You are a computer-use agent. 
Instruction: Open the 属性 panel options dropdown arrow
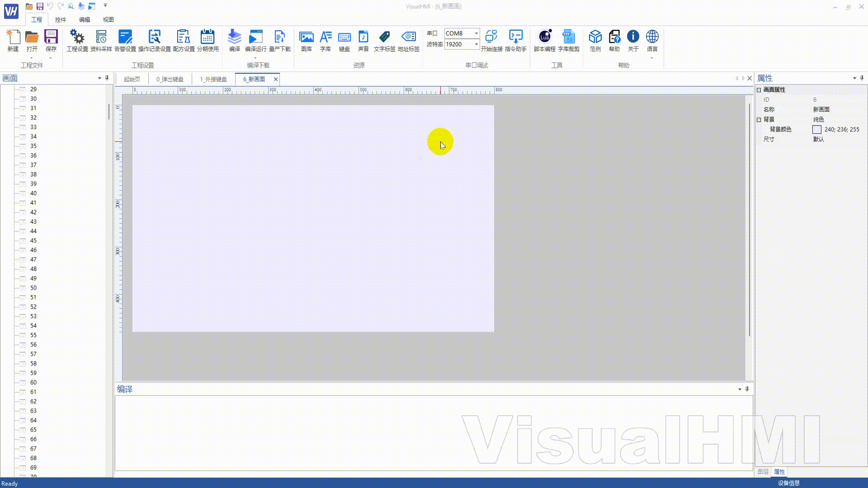click(x=854, y=78)
